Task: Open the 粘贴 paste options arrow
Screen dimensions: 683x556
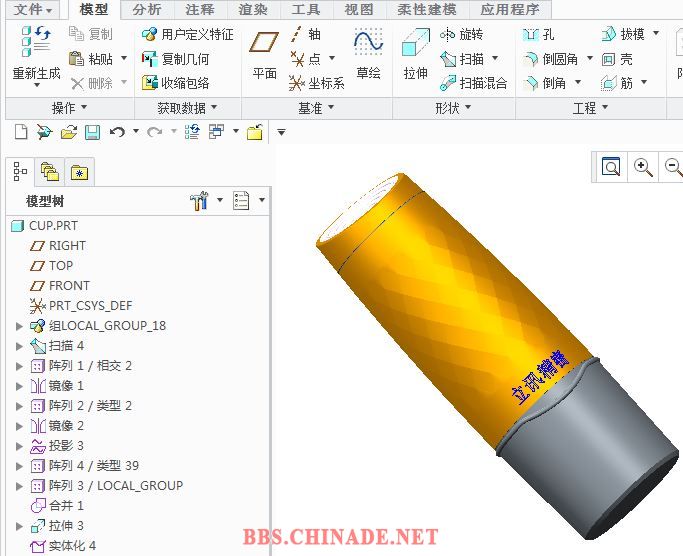Action: 124,58
